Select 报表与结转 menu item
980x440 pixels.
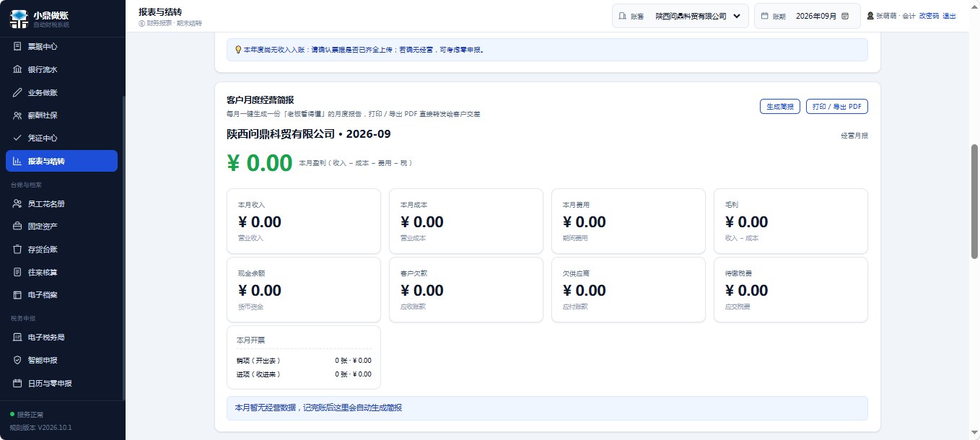tap(61, 161)
